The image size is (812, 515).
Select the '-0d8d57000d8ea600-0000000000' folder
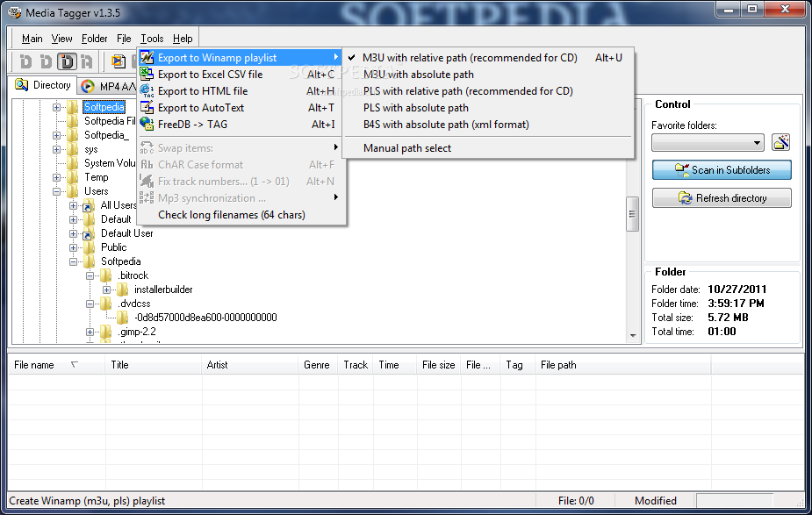point(205,318)
